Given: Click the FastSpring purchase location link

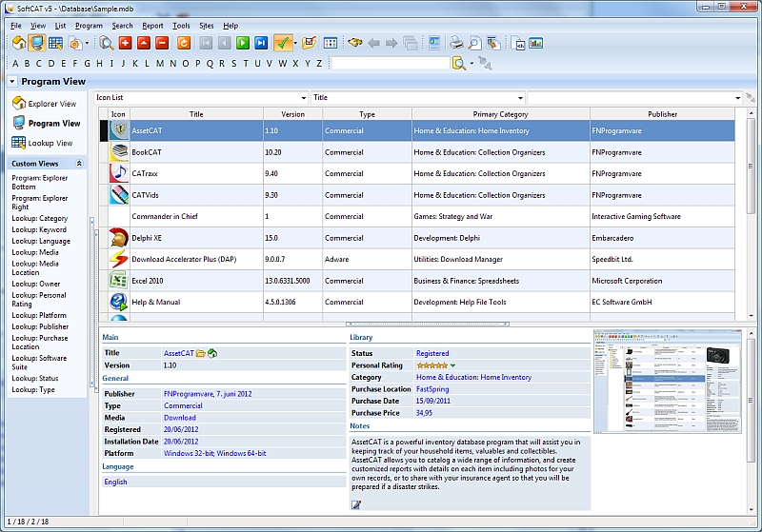Looking at the screenshot, I should pos(432,389).
